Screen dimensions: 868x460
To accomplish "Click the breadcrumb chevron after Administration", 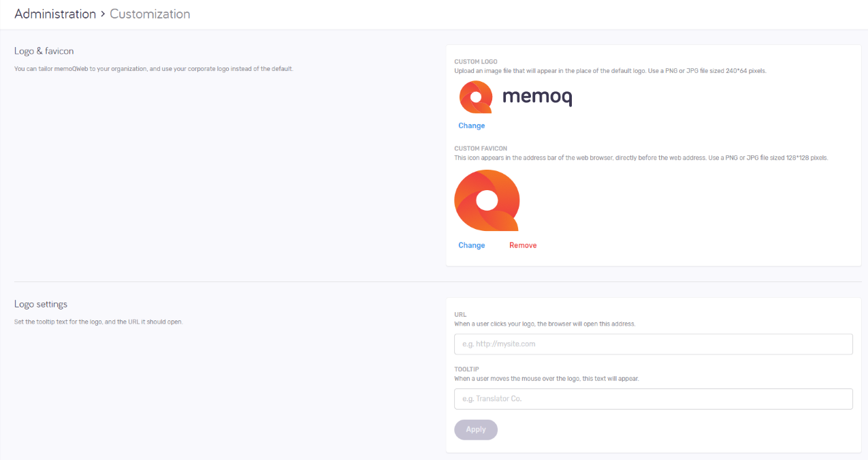I will 103,14.
